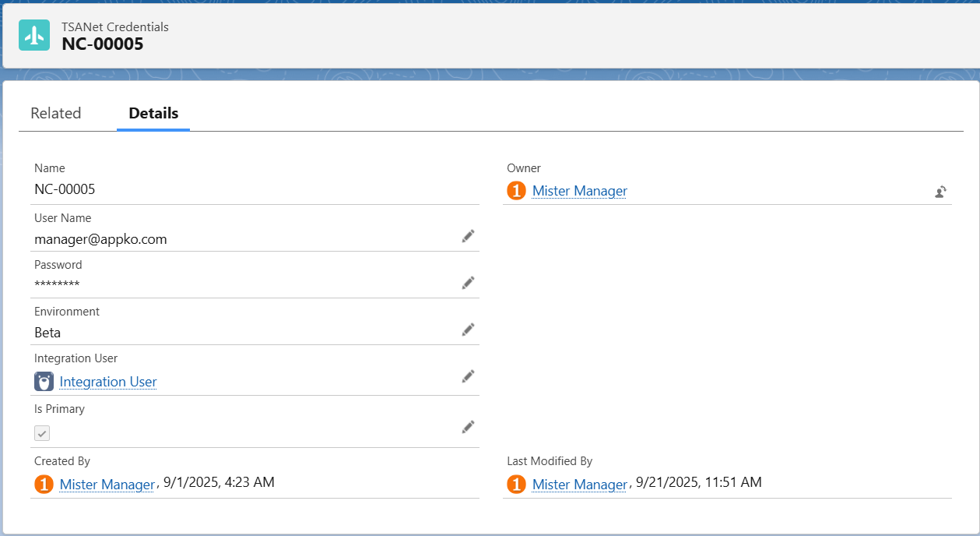Open Mister Manager link under Owner
The width and height of the screenshot is (980, 536).
[579, 191]
